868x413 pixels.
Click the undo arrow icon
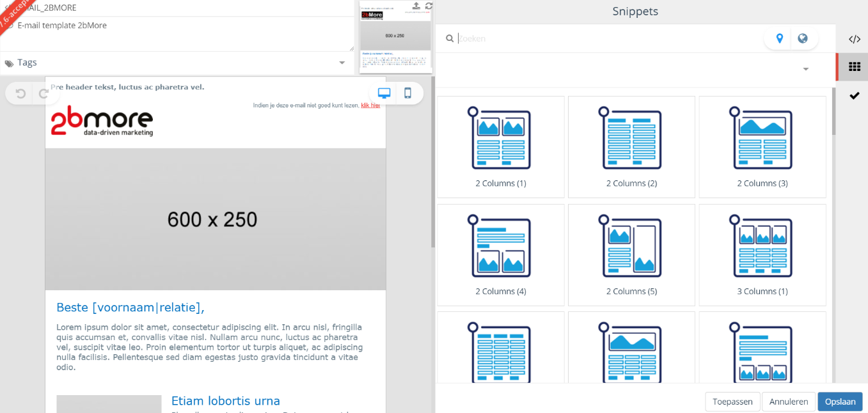click(20, 93)
